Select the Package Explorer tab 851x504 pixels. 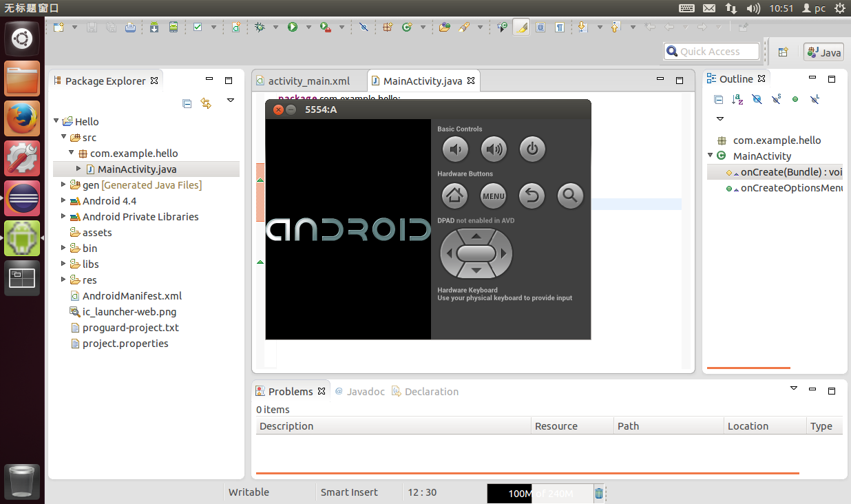click(x=105, y=81)
